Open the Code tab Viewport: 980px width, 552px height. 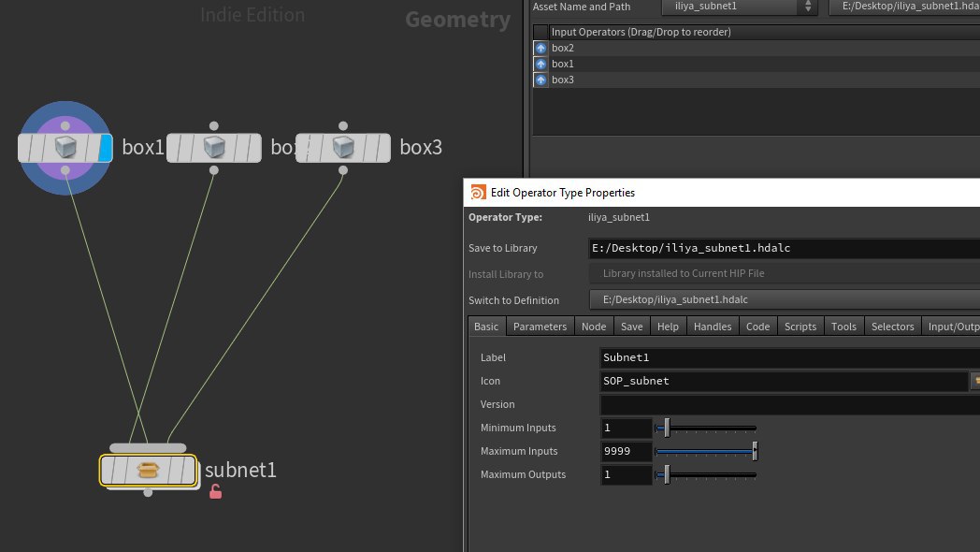758,327
